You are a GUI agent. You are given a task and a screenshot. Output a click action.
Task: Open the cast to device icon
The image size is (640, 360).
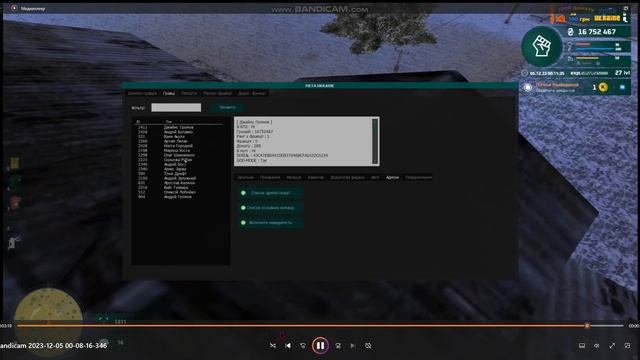(x=582, y=346)
